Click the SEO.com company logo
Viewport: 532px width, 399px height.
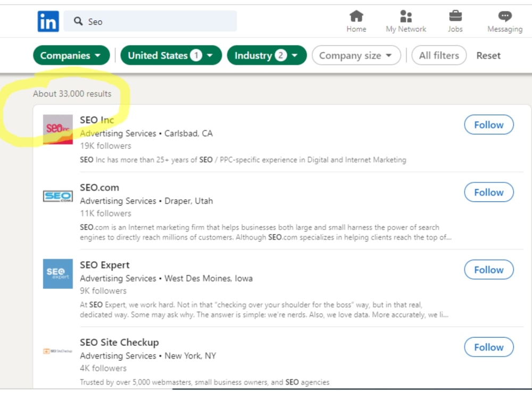click(57, 196)
